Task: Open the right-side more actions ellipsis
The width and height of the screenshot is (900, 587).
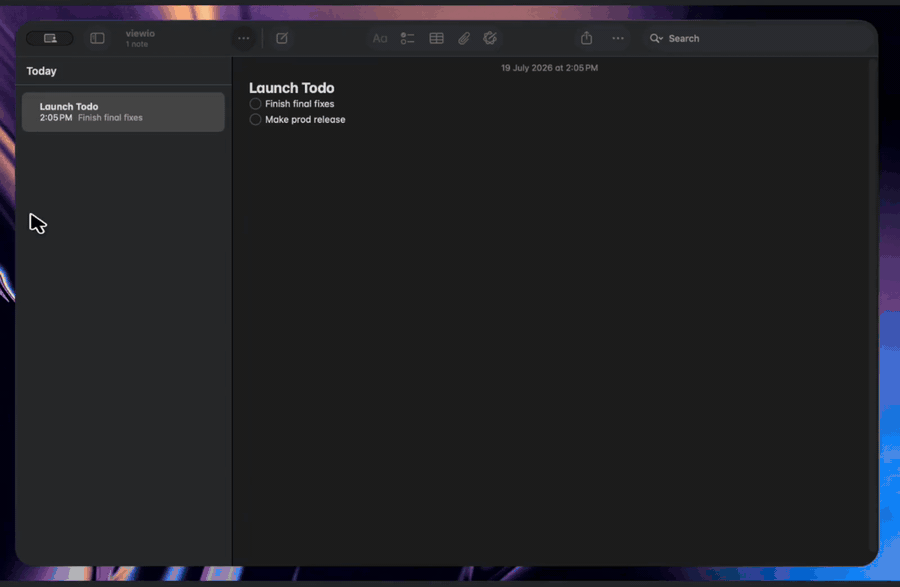Action: (x=618, y=38)
